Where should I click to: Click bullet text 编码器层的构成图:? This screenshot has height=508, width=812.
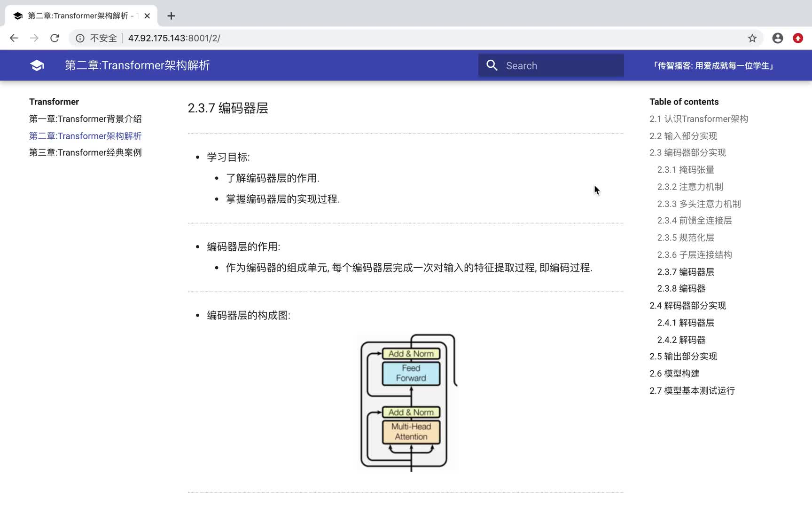pyautogui.click(x=249, y=315)
